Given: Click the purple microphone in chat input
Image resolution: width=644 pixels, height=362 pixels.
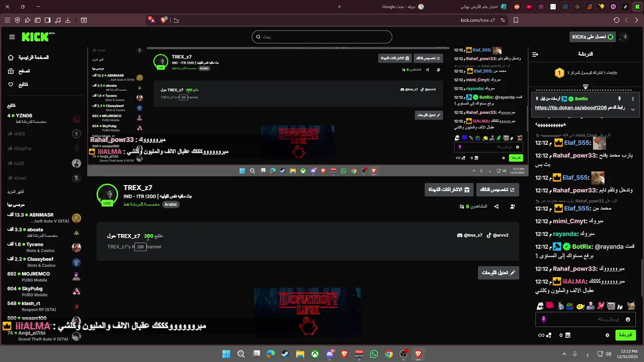Looking at the screenshot, I should (x=543, y=319).
